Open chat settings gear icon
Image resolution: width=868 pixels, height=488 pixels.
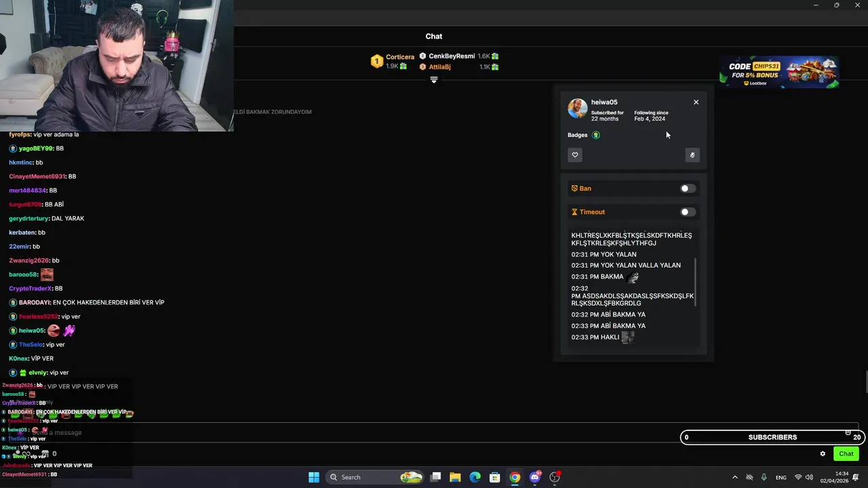(823, 454)
